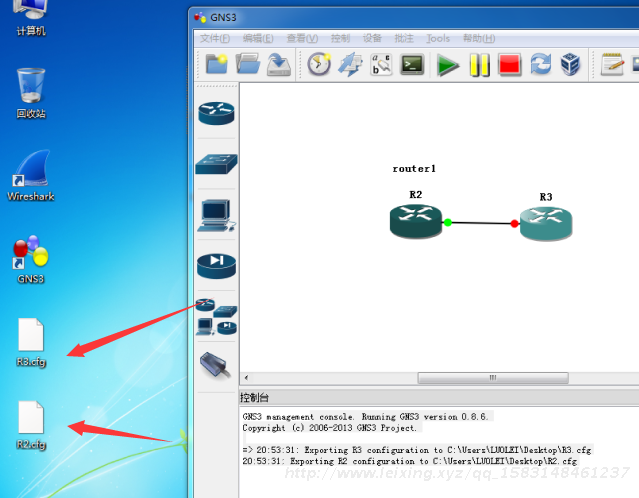
Task: Stop all devices with red square button
Action: tap(509, 65)
